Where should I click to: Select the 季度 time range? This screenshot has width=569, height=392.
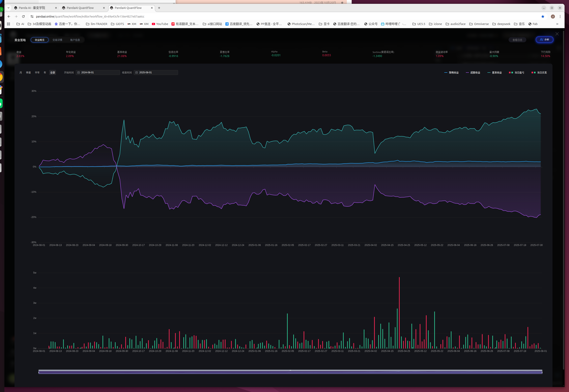[x=28, y=73]
